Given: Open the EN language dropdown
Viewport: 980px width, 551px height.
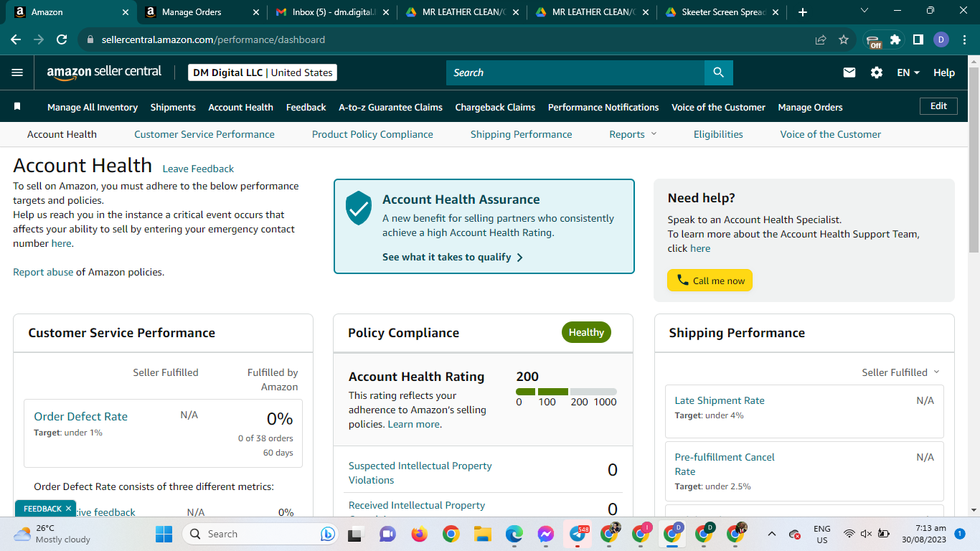Looking at the screenshot, I should point(908,72).
